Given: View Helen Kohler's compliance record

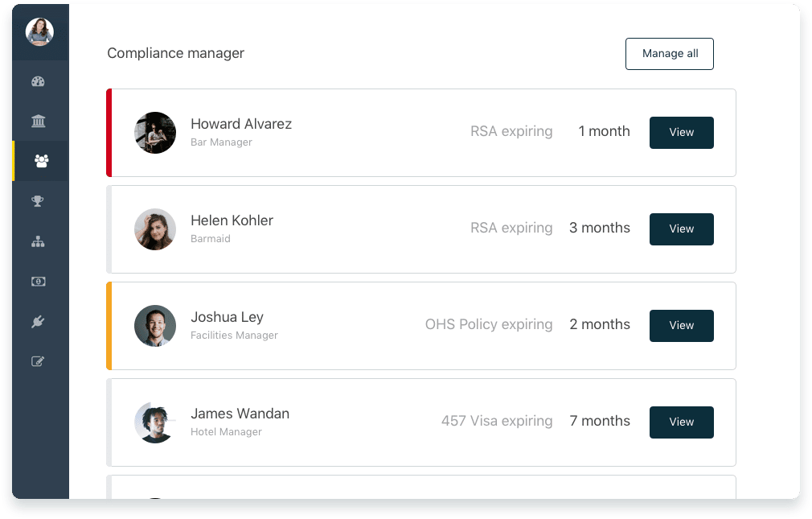Looking at the screenshot, I should [x=682, y=229].
